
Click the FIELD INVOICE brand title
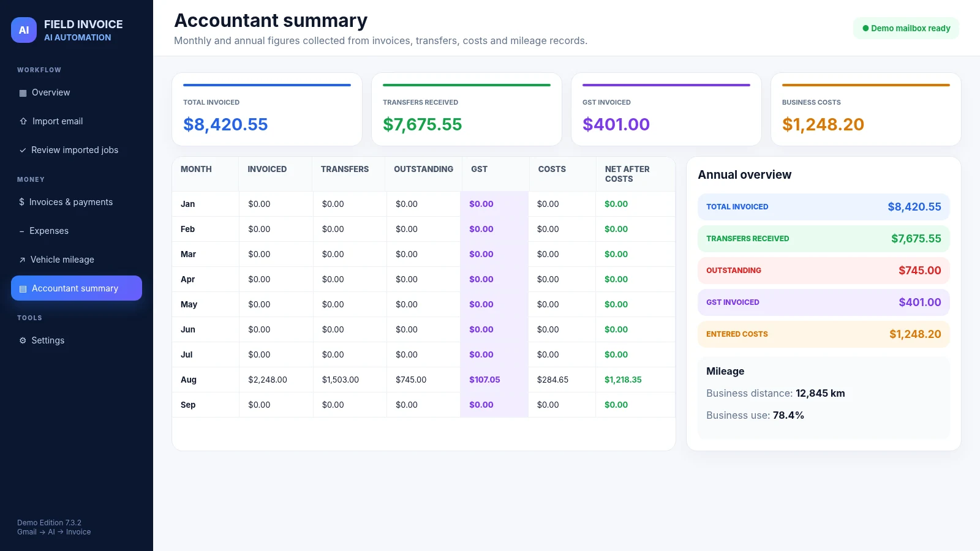point(83,24)
